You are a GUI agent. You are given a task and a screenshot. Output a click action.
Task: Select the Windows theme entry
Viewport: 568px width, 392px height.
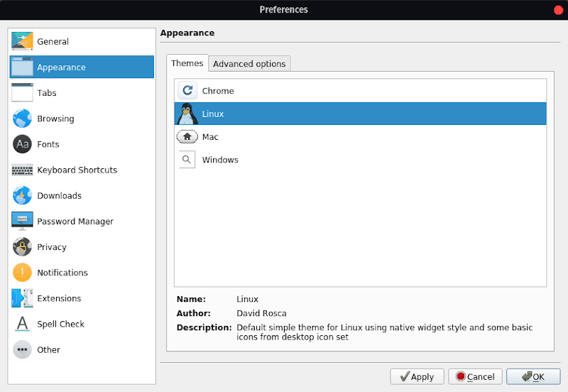coord(219,160)
